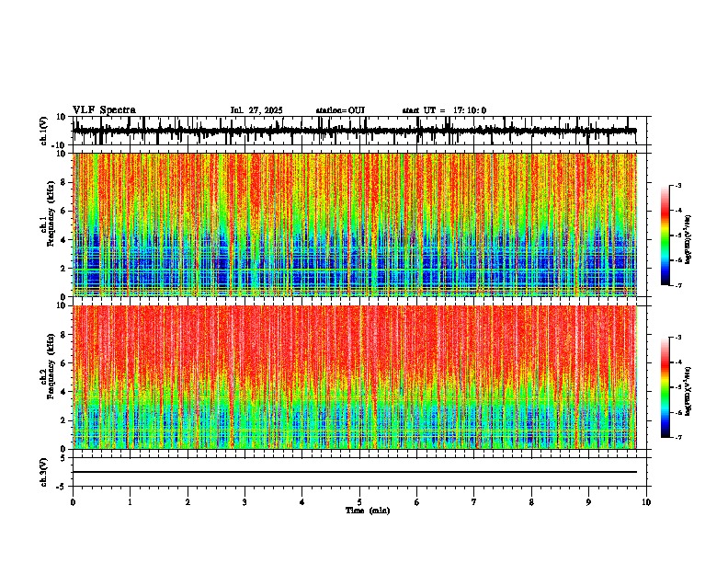
Task: Click the "-3" tick on ch.2 colorbar
Action: coord(678,338)
